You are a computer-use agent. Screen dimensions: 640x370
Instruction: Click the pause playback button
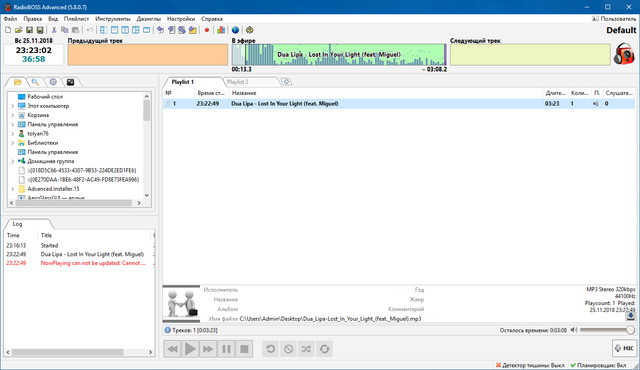(226, 349)
